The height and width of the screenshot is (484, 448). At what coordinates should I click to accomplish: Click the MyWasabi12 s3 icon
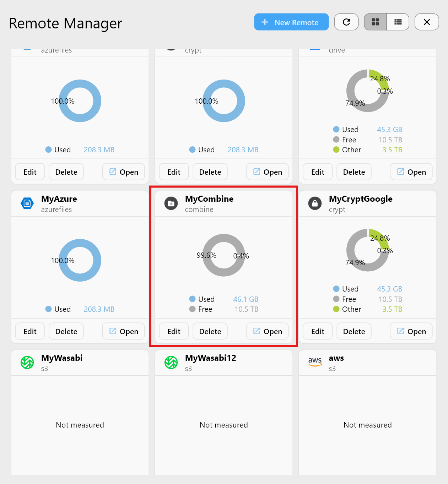[171, 362]
